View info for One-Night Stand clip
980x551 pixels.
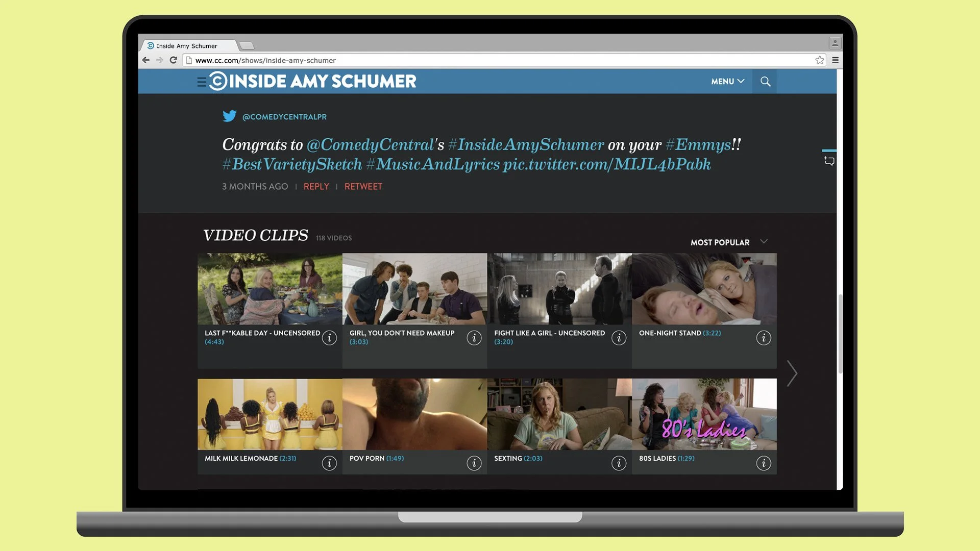[x=764, y=337]
